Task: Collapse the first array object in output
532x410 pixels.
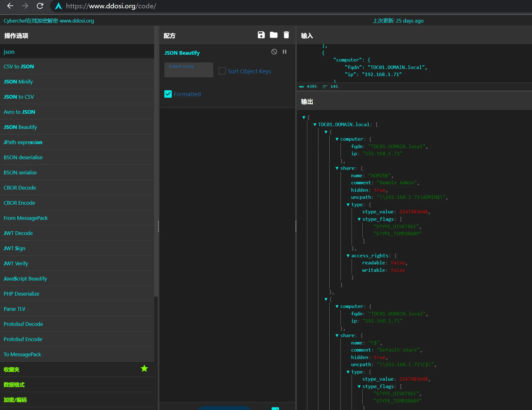Action: click(x=326, y=132)
